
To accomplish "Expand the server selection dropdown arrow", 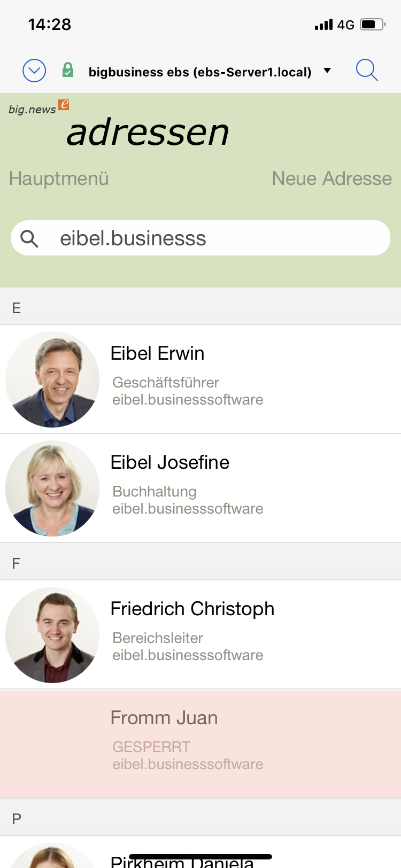I will tap(327, 71).
